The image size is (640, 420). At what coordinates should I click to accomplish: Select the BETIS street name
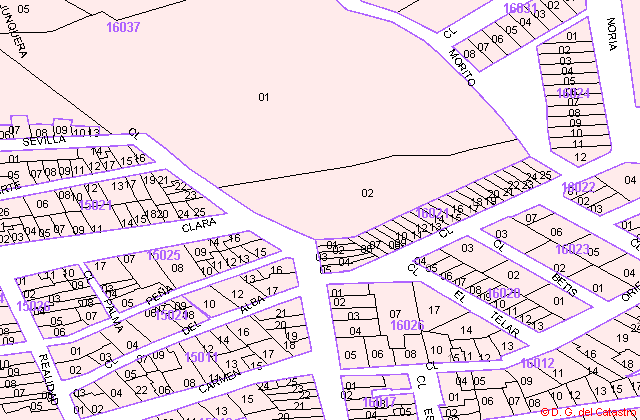[564, 285]
